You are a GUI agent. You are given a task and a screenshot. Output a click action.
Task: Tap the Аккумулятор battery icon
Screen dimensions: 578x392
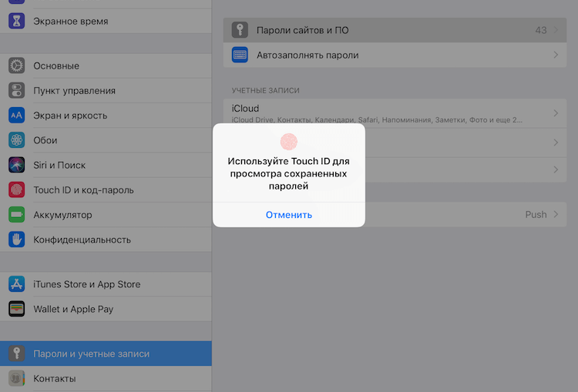click(x=17, y=214)
